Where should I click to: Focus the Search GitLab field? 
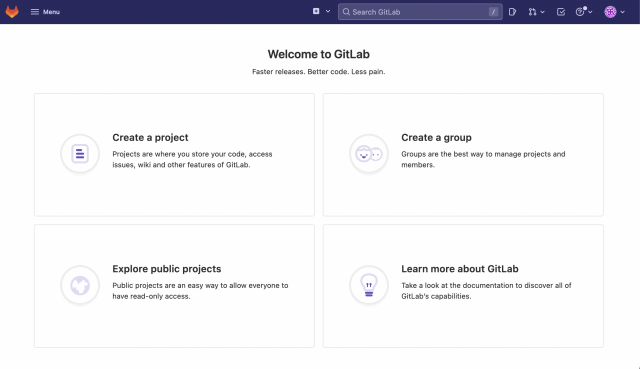coord(420,12)
